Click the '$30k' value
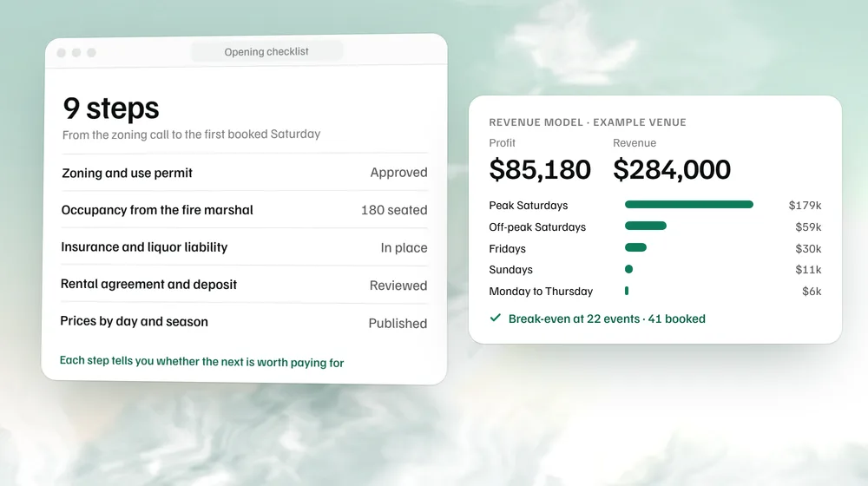Viewport: 868px width, 486px height. [808, 248]
